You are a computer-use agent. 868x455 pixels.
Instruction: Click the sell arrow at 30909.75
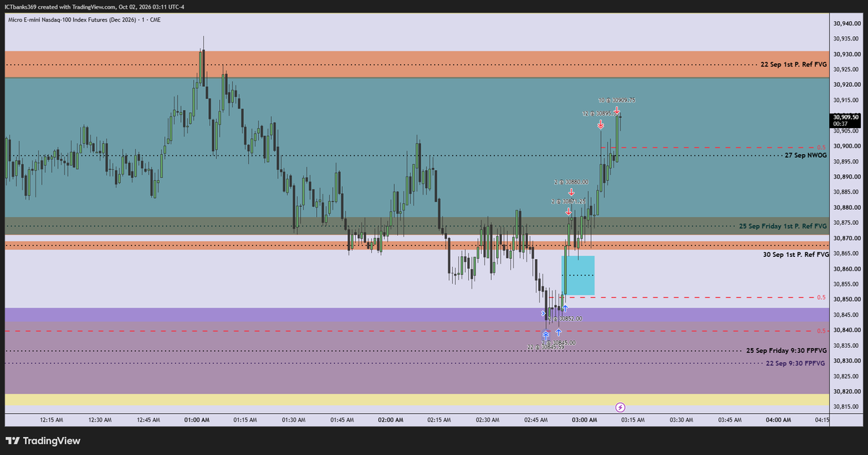tap(616, 110)
